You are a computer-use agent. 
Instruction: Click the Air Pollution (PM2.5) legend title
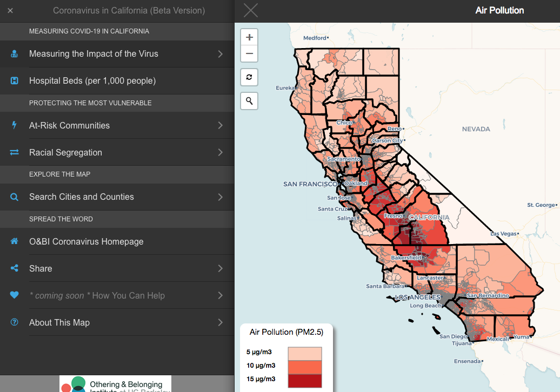pos(286,332)
